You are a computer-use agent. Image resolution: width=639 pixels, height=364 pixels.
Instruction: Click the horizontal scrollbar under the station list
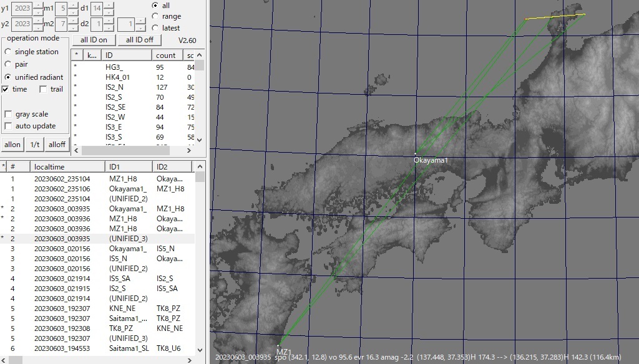[125, 150]
